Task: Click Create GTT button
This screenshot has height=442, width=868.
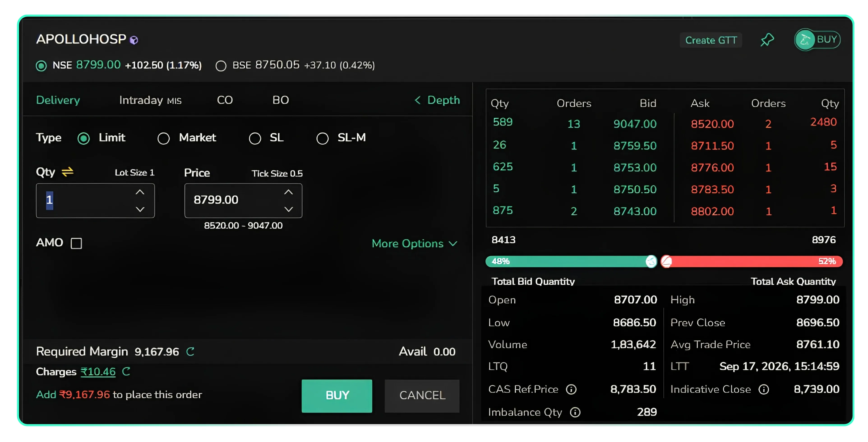Action: tap(711, 40)
